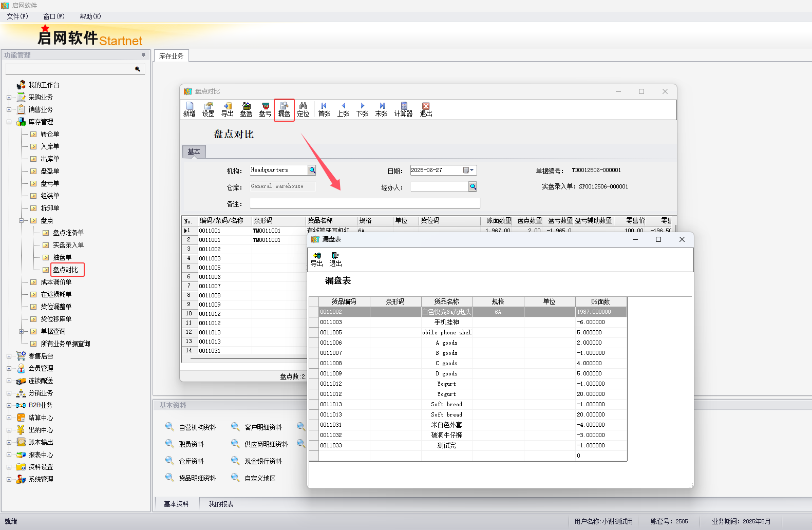Click the 定位 binoculars icon
Viewport: 812px width, 530px height.
point(303,109)
